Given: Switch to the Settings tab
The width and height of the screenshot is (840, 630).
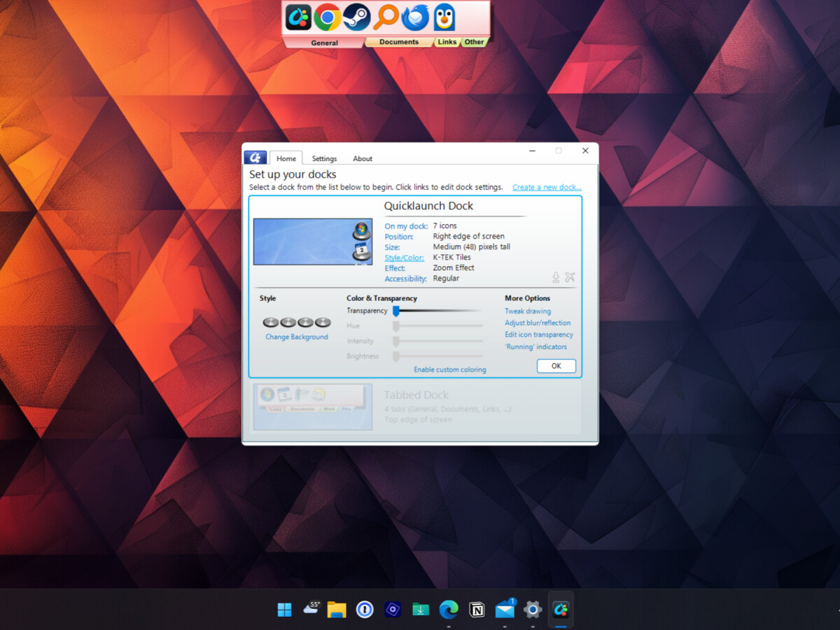Looking at the screenshot, I should point(324,158).
